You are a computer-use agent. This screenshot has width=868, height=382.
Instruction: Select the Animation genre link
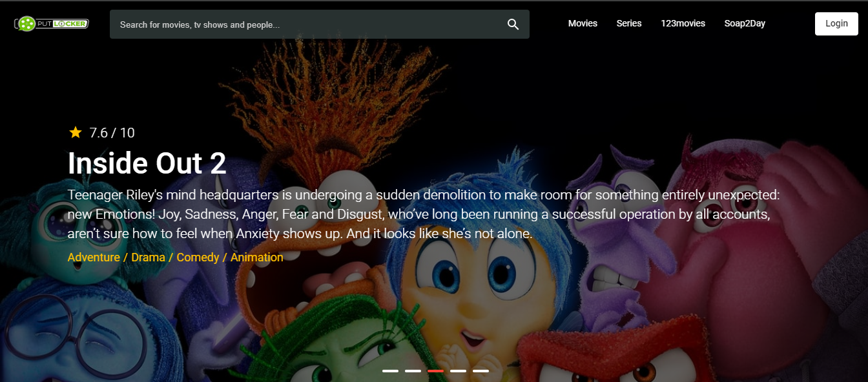(257, 257)
